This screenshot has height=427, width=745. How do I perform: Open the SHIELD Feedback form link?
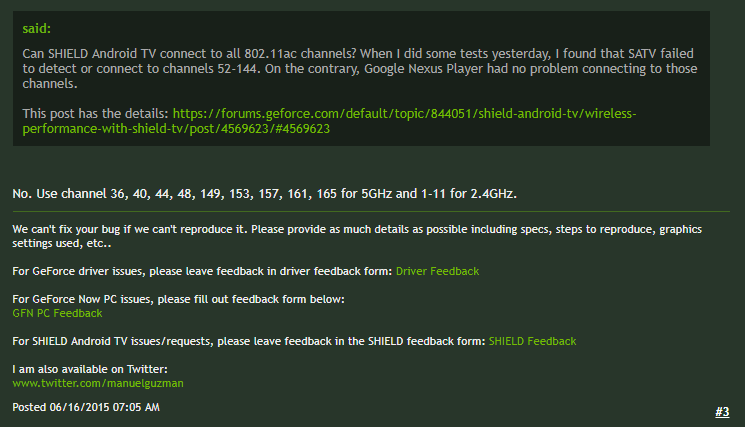point(532,342)
